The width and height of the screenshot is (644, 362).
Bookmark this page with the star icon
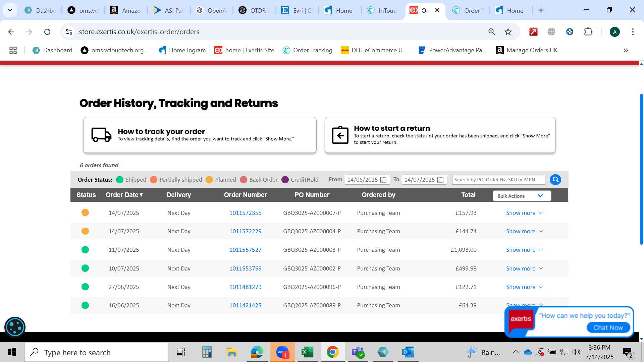pos(508,32)
